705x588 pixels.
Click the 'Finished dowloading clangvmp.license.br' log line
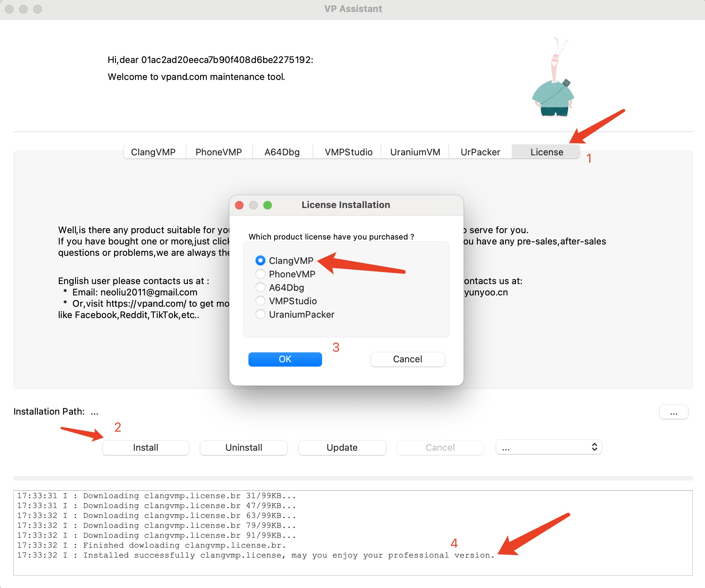pyautogui.click(x=151, y=545)
